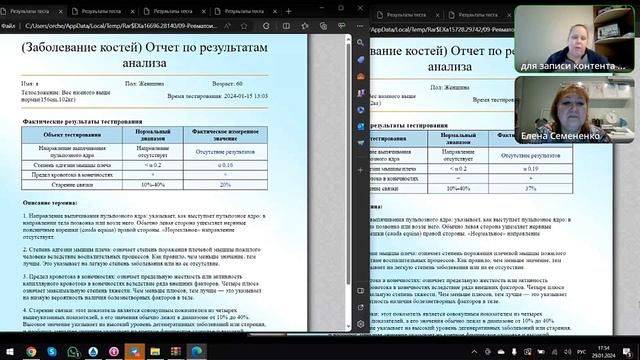Switch to third Результаты теста tab in left window
Screen dimensions: 640x360
(173, 11)
